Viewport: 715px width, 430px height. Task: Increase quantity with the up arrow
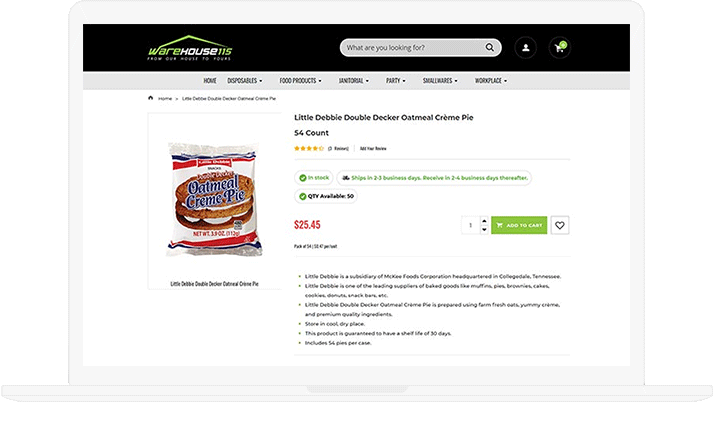(484, 221)
